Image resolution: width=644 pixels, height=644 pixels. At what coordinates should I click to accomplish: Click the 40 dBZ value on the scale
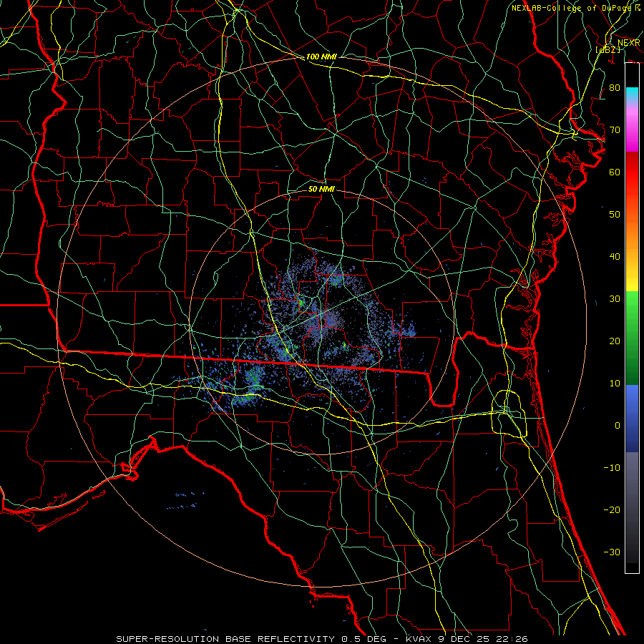click(615, 257)
